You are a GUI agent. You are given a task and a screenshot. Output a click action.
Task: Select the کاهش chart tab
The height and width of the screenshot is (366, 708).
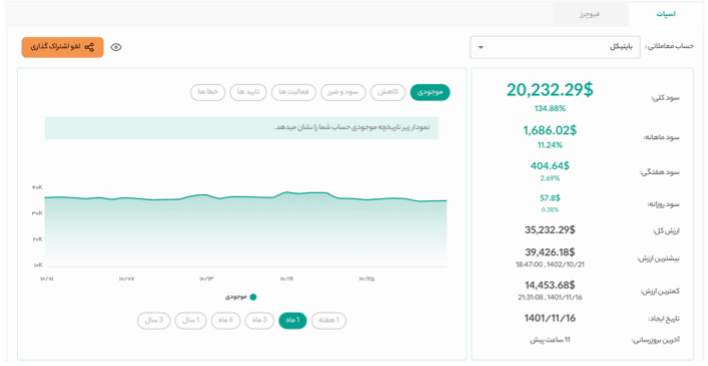[388, 92]
